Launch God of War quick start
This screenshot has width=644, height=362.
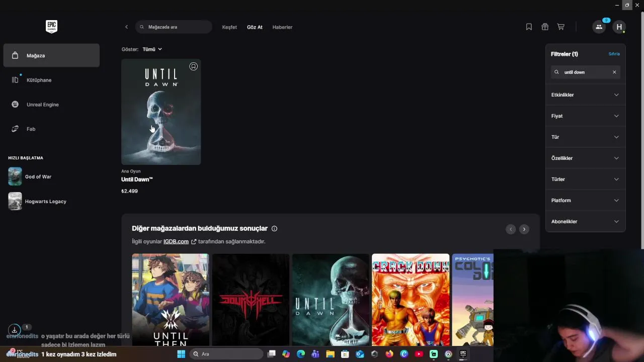[x=51, y=176]
